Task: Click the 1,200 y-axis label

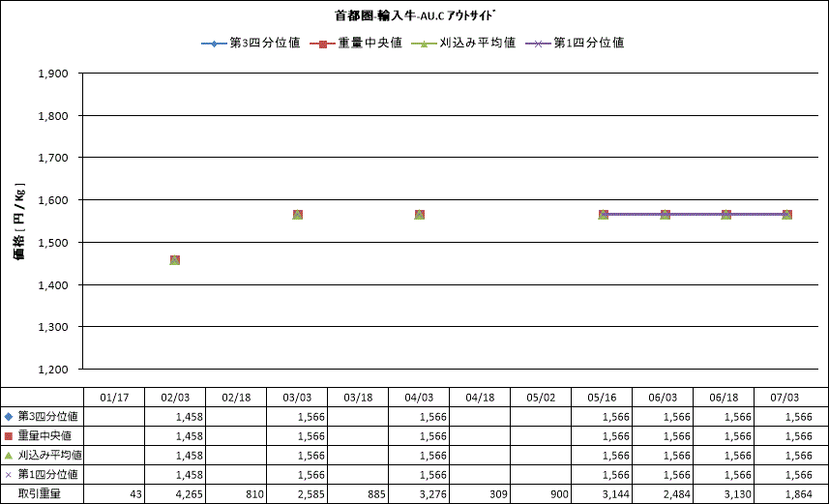Action: tap(53, 370)
